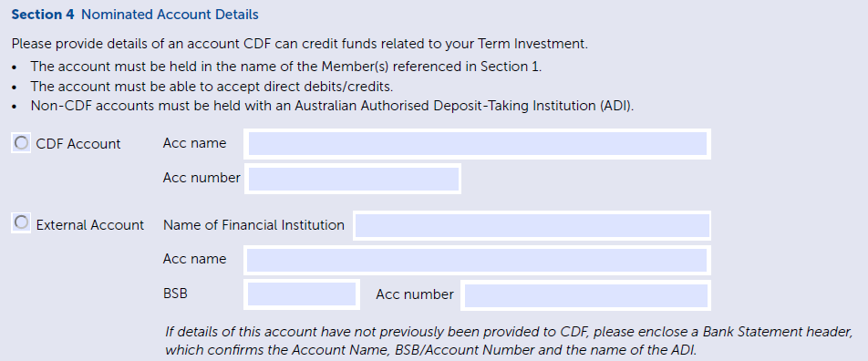The width and height of the screenshot is (868, 361).
Task: Click the CDF Account 'Acc number' input field
Action: [x=353, y=179]
